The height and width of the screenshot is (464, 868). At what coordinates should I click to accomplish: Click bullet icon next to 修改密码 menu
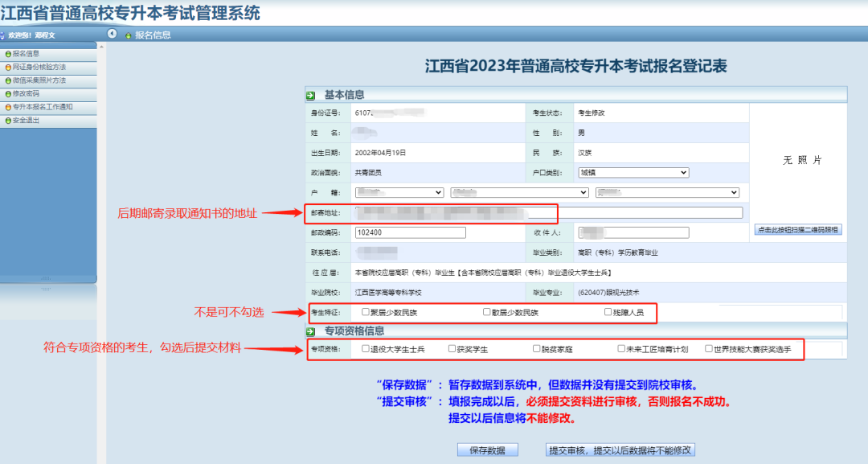[8, 94]
